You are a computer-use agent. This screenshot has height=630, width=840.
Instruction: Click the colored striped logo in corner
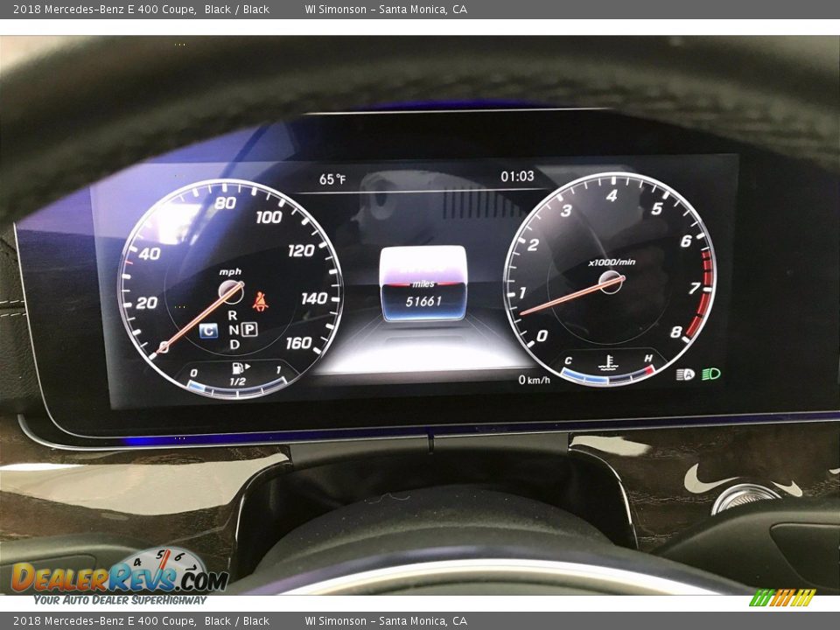(782, 598)
